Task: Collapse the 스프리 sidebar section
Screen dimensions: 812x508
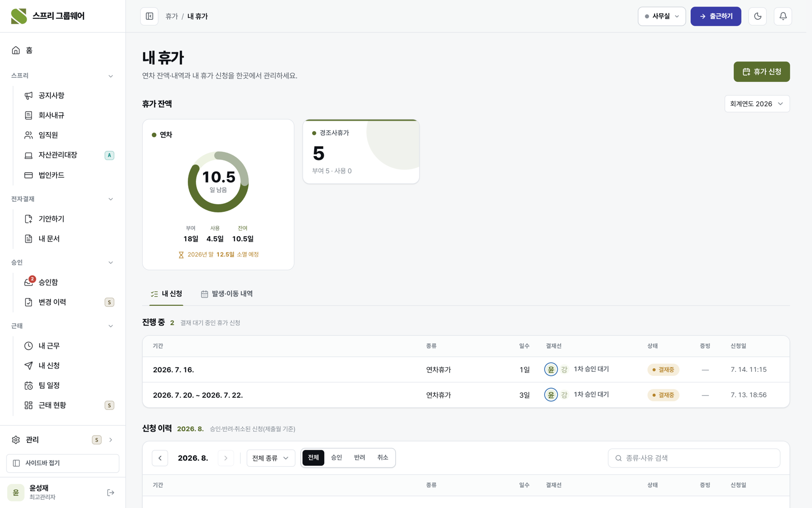Action: tap(63, 76)
